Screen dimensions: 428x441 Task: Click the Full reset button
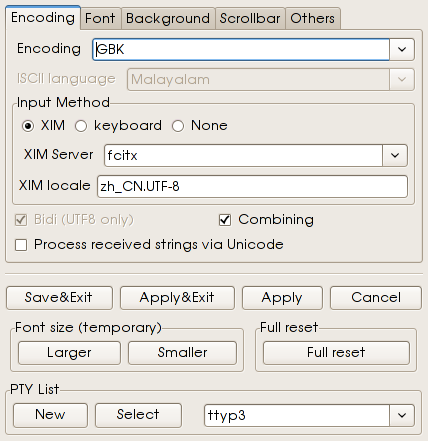336,353
